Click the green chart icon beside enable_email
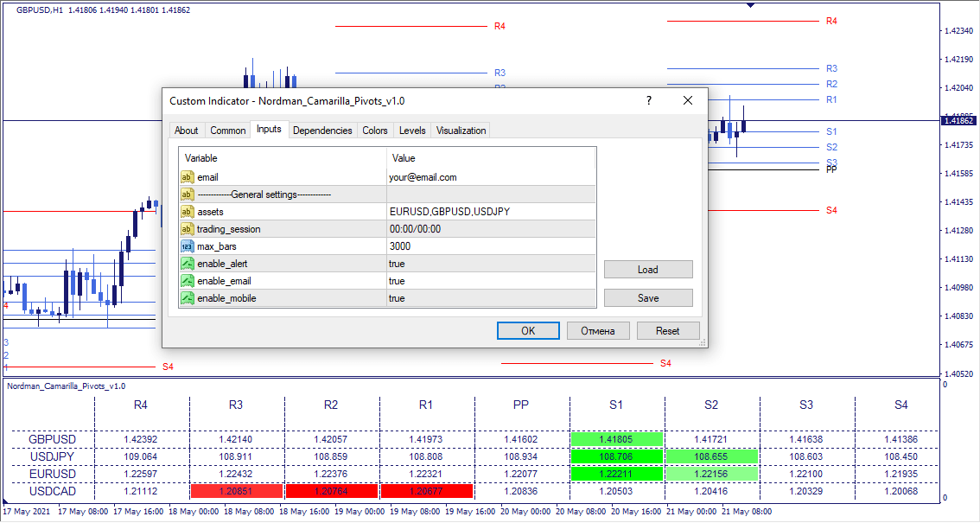The height and width of the screenshot is (523, 980). click(187, 280)
